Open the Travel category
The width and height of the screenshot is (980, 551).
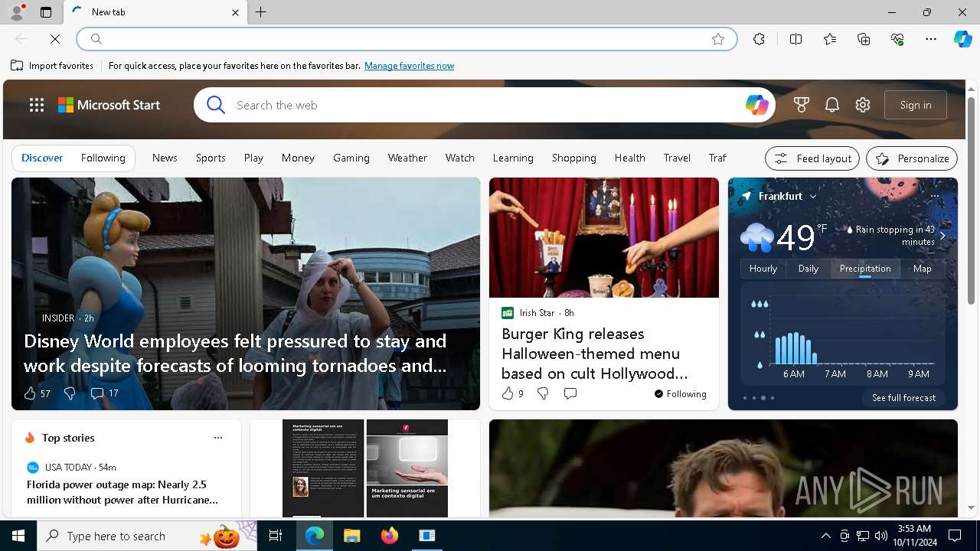[x=677, y=158]
